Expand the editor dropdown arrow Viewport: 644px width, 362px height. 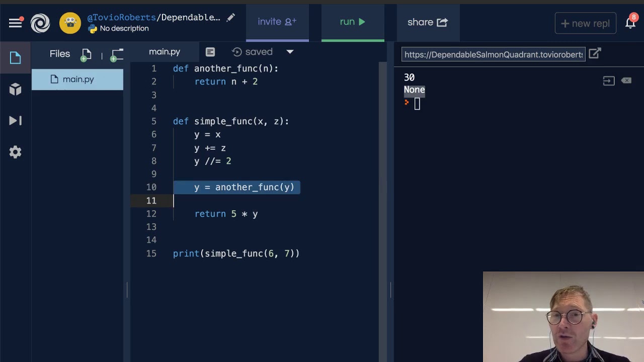tap(290, 52)
